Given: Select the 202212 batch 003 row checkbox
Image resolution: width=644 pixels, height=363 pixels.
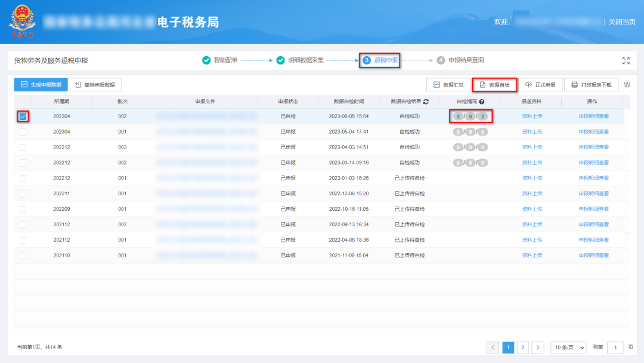Looking at the screenshot, I should coord(23,147).
